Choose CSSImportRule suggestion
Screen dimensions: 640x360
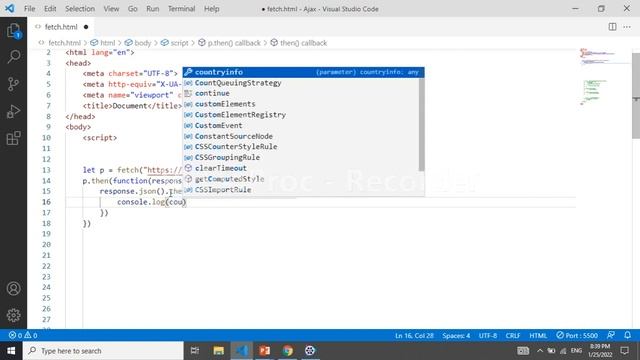point(301,190)
